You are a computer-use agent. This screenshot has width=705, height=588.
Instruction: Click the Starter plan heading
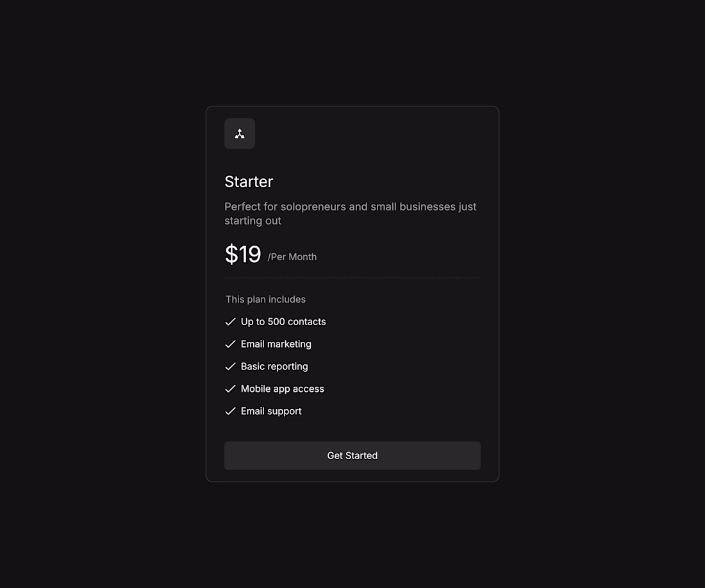(249, 181)
